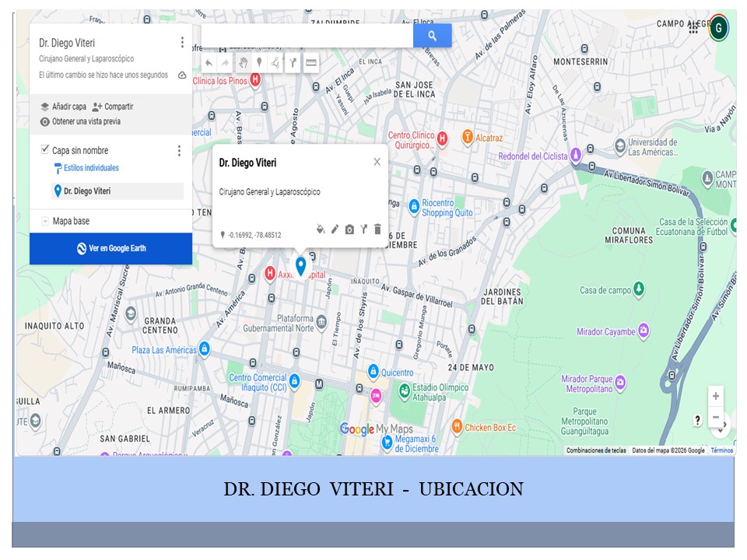Image resolution: width=747 pixels, height=560 pixels.
Task: Expand the Mapa base dropdown
Action: point(45,221)
